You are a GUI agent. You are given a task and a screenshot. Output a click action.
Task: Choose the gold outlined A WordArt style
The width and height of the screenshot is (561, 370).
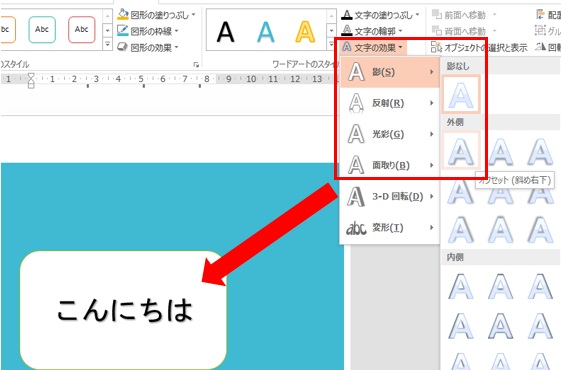(x=305, y=32)
